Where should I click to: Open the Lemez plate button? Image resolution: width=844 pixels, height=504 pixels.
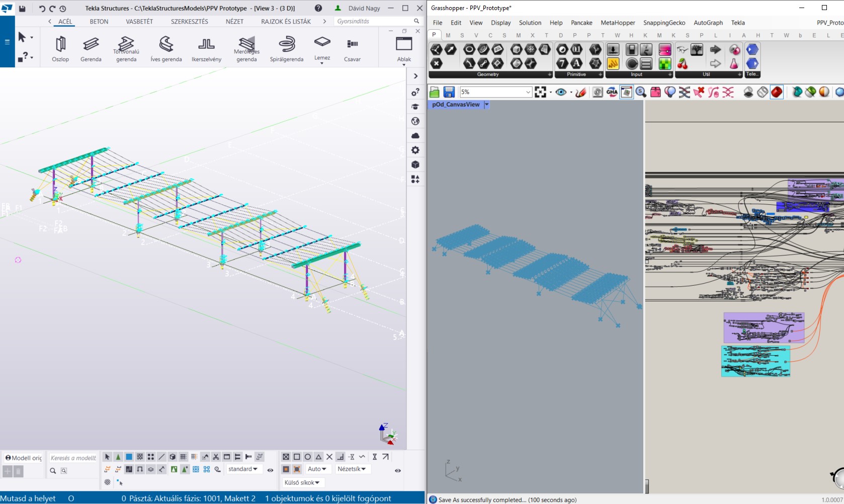coord(322,48)
